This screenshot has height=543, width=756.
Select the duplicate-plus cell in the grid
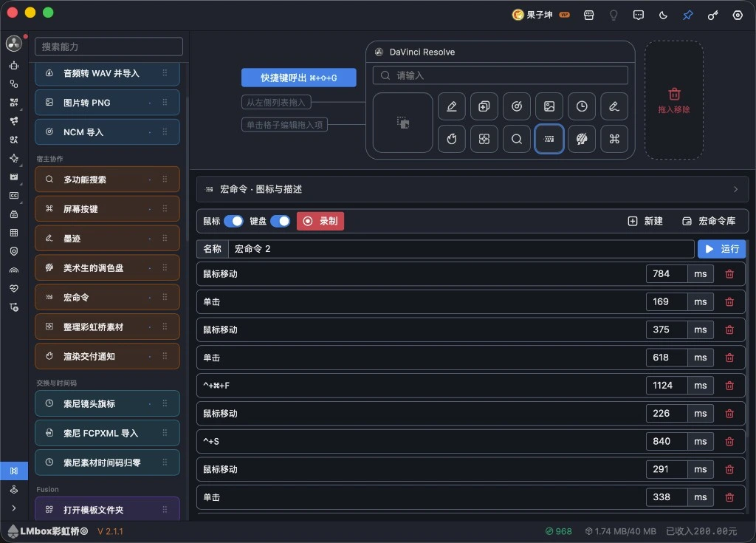[x=484, y=106]
